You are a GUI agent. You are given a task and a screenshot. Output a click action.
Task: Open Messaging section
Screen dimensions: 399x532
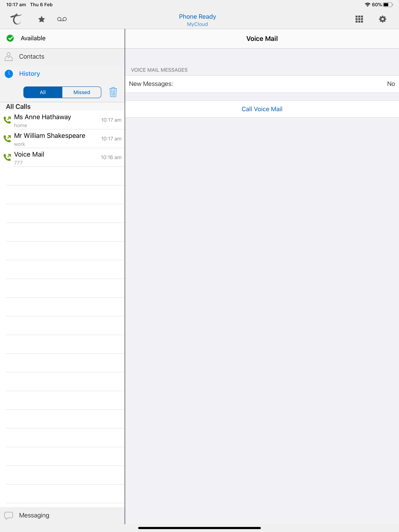click(x=62, y=515)
